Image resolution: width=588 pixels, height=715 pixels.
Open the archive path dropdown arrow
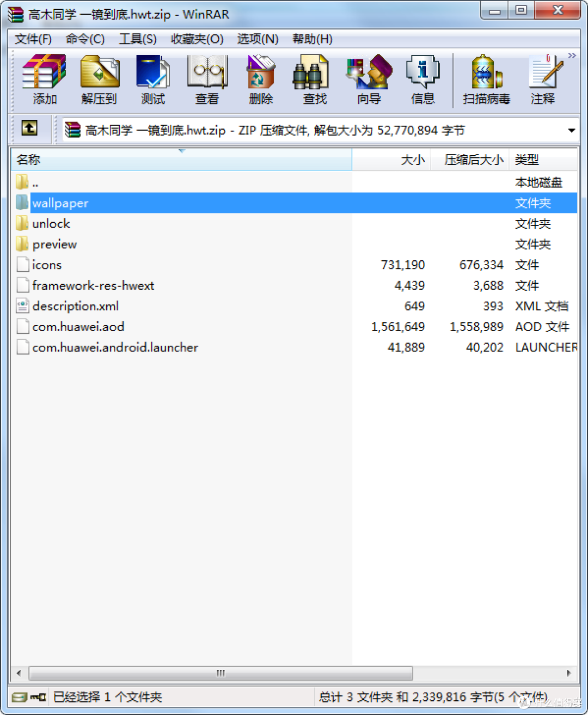pos(571,131)
